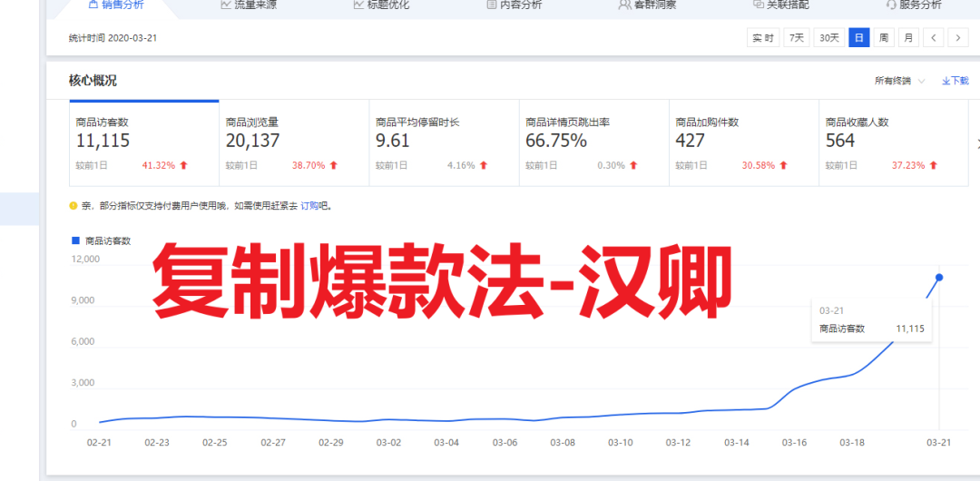Click the 11,115 value in chart tooltip

[x=910, y=329]
